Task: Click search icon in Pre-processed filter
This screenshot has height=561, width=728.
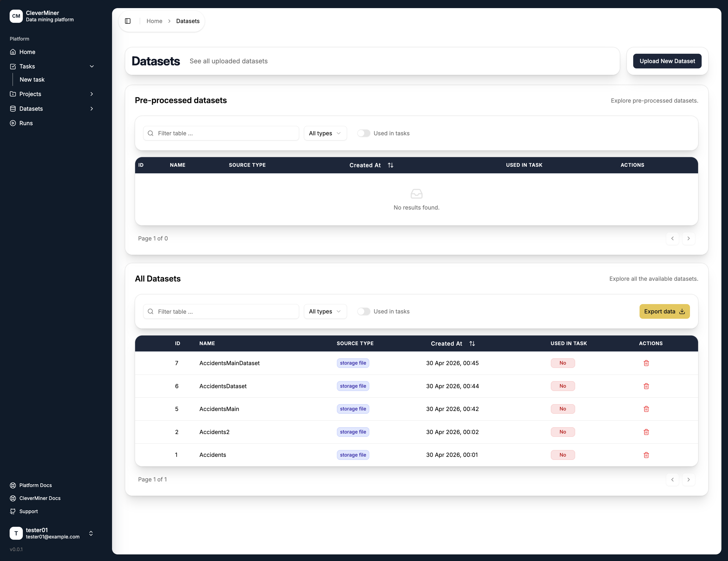Action: [x=151, y=133]
